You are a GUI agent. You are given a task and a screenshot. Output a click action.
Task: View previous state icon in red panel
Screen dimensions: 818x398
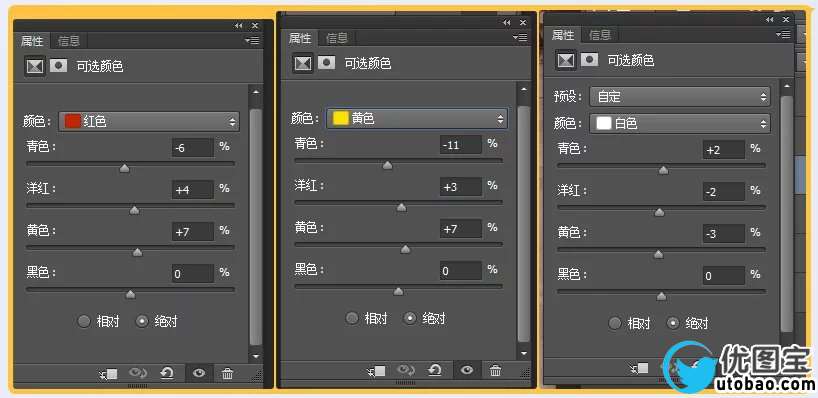point(138,373)
